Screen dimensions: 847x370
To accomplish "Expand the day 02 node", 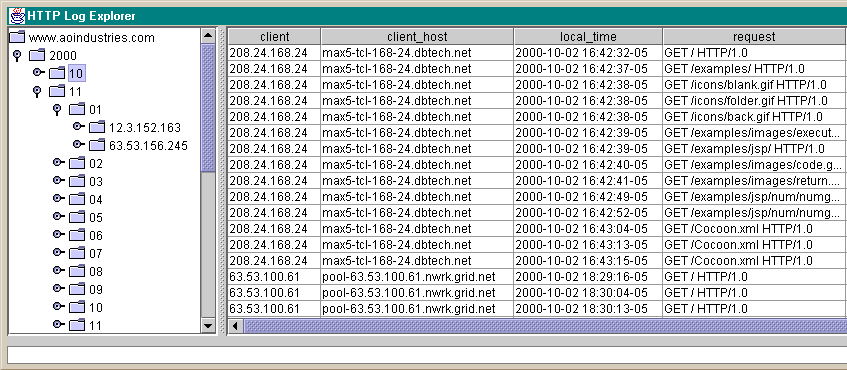I will click(58, 162).
